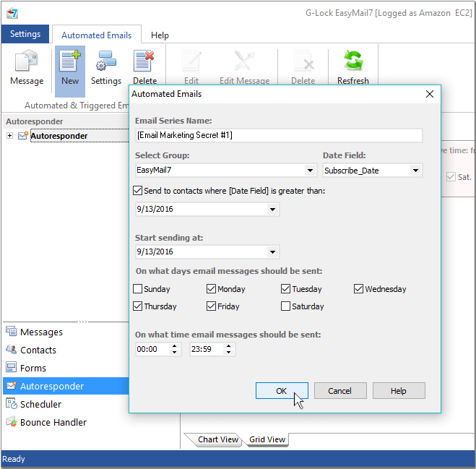Click the EasyMail7 app logo icon
This screenshot has height=469, width=476.
[12, 13]
